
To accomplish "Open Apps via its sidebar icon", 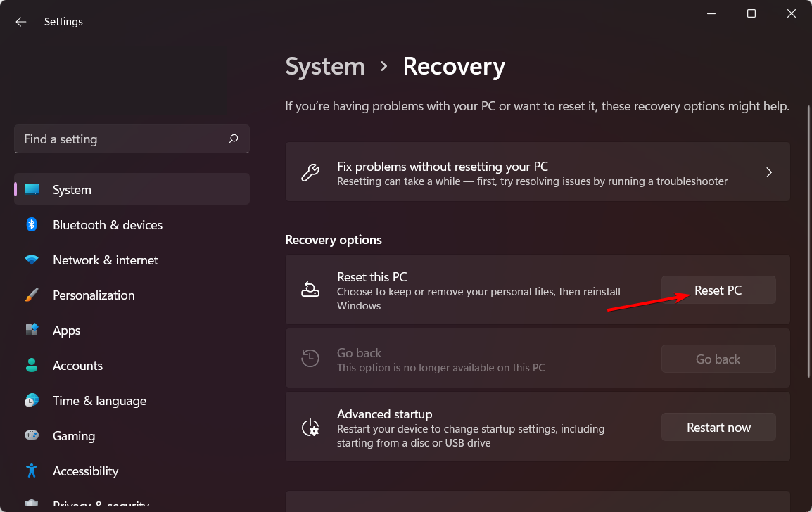I will (32, 330).
